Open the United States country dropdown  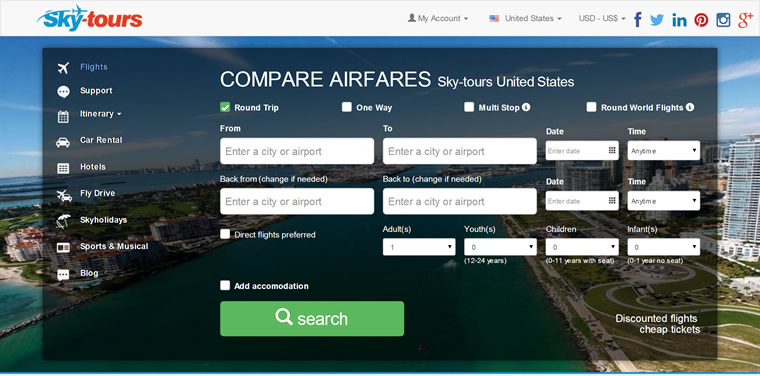(525, 18)
